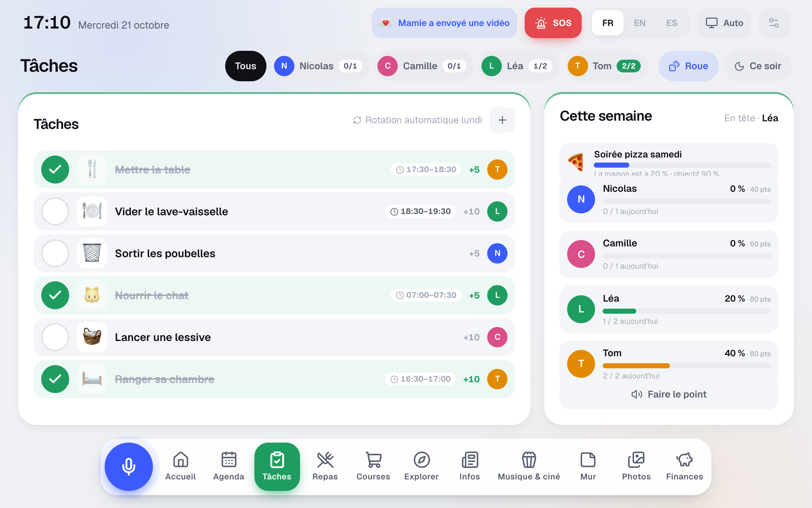
Task: Switch language to ES
Action: 671,23
